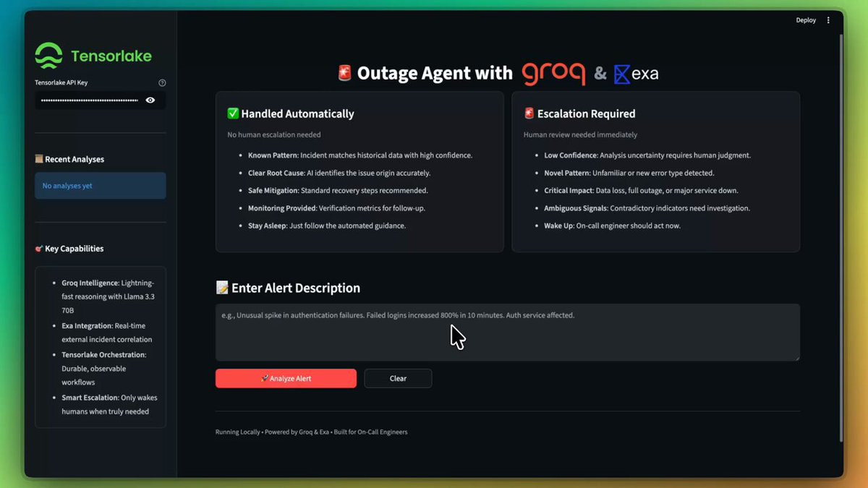Click the Exa logo in the title
This screenshot has width=868, height=488.
(637, 74)
